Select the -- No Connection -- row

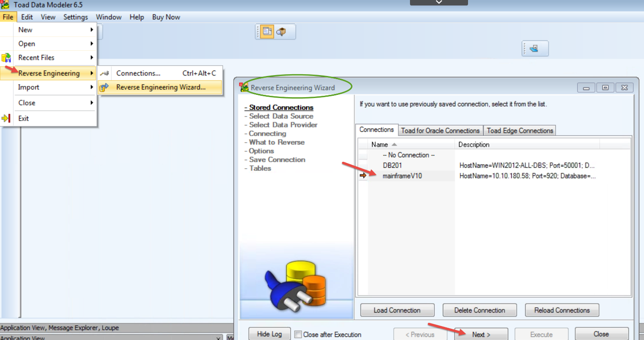point(409,155)
